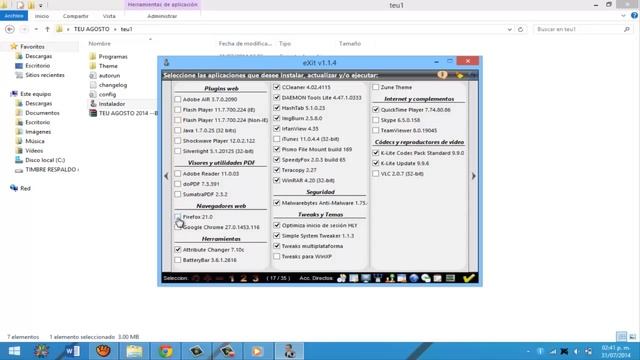Open Vista ribbon tab

(x=109, y=16)
